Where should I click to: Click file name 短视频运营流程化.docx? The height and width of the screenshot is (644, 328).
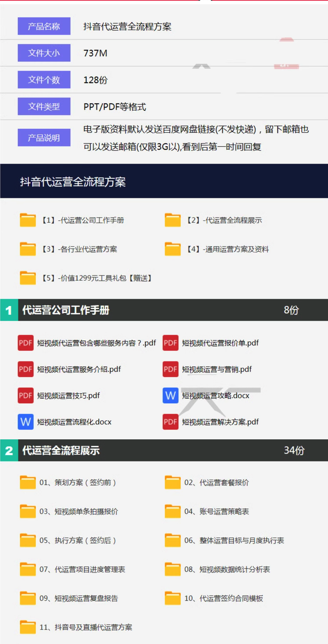74,422
